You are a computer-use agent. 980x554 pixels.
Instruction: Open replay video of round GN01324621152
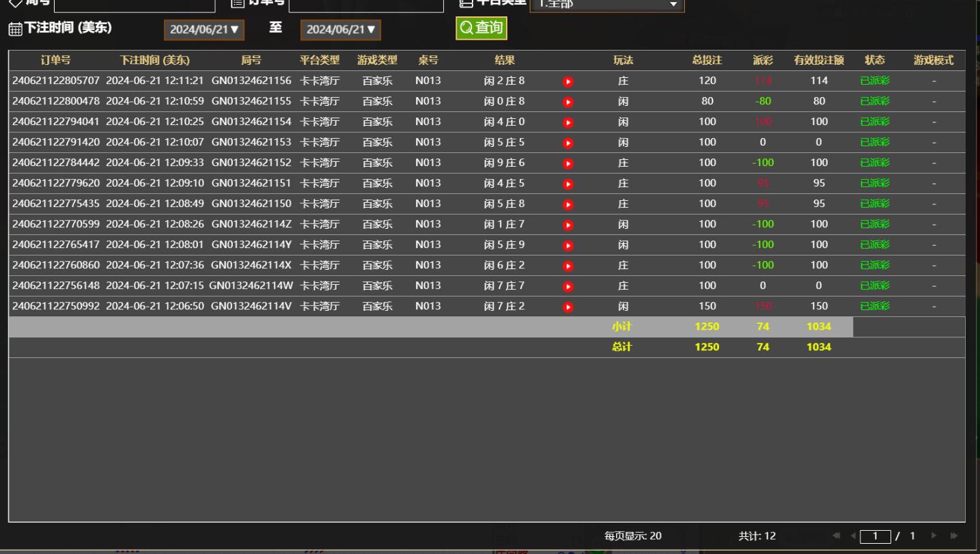tap(568, 163)
